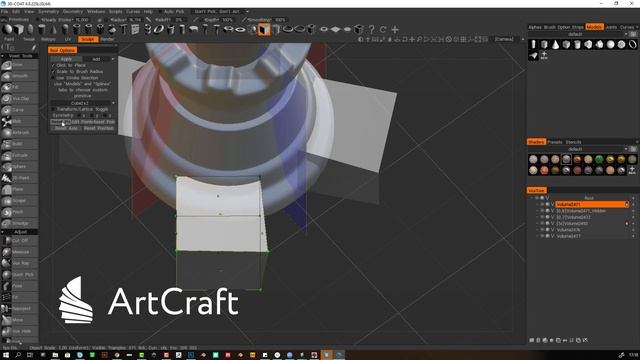Click the Reset Position button
This screenshot has width=640, height=360.
click(x=98, y=128)
